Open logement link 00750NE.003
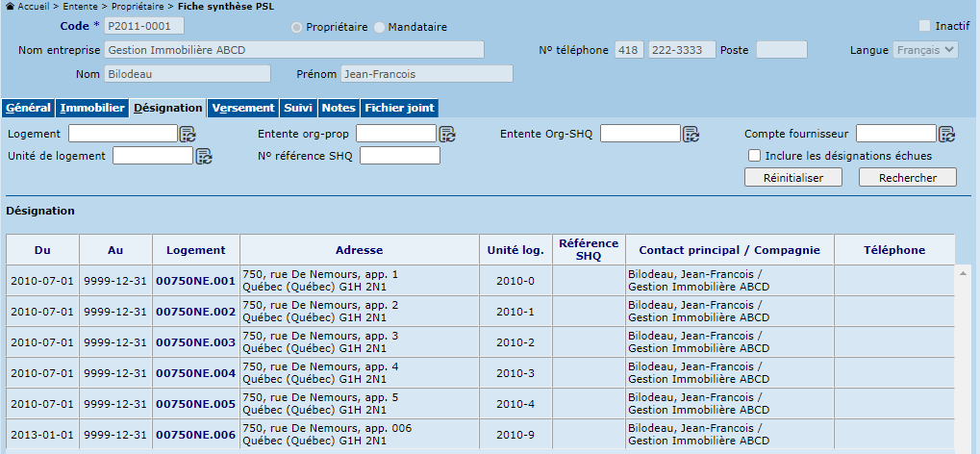 (195, 342)
